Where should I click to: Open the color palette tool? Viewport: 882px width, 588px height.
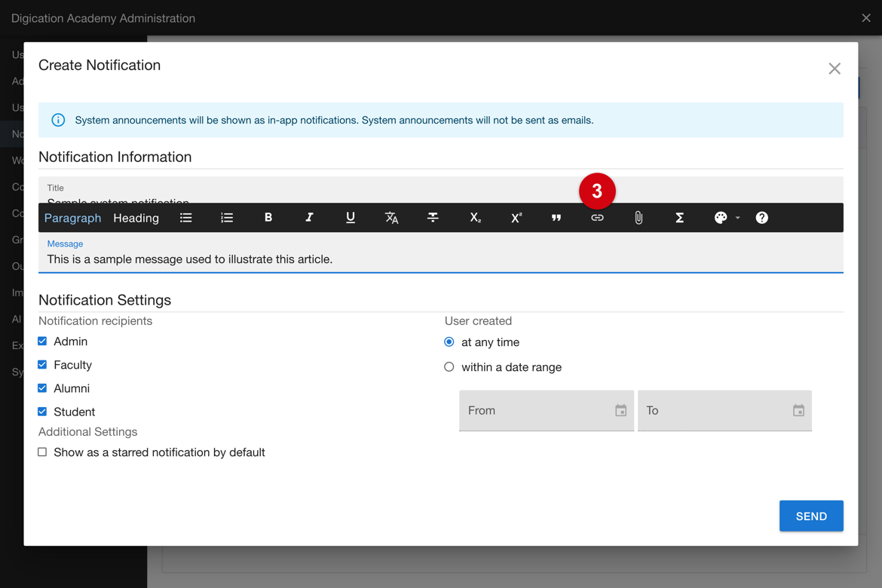coord(721,218)
